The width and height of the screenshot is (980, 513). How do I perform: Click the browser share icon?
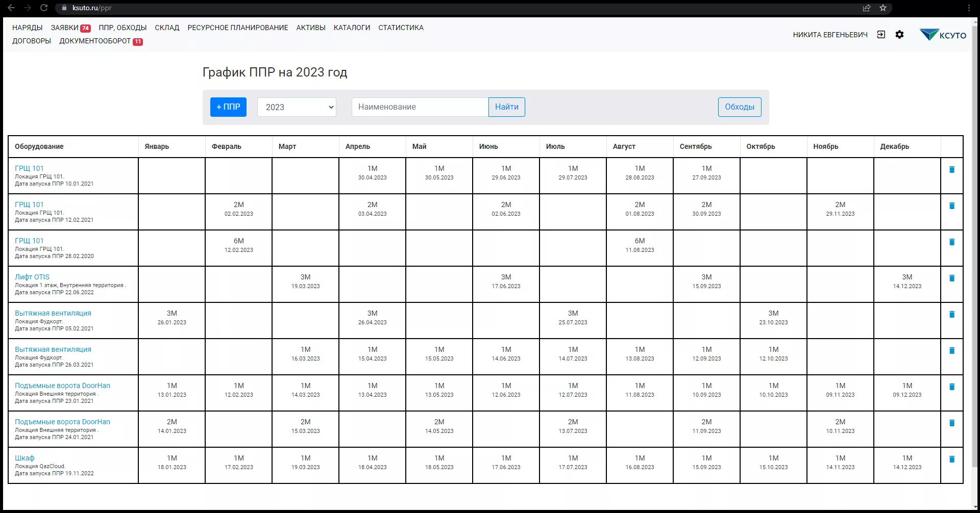click(867, 8)
